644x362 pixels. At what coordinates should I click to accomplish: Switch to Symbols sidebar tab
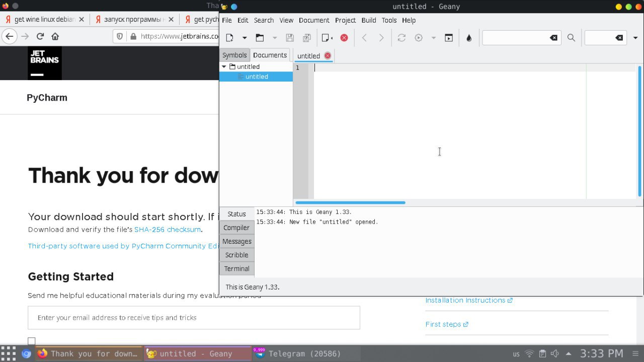pos(234,55)
